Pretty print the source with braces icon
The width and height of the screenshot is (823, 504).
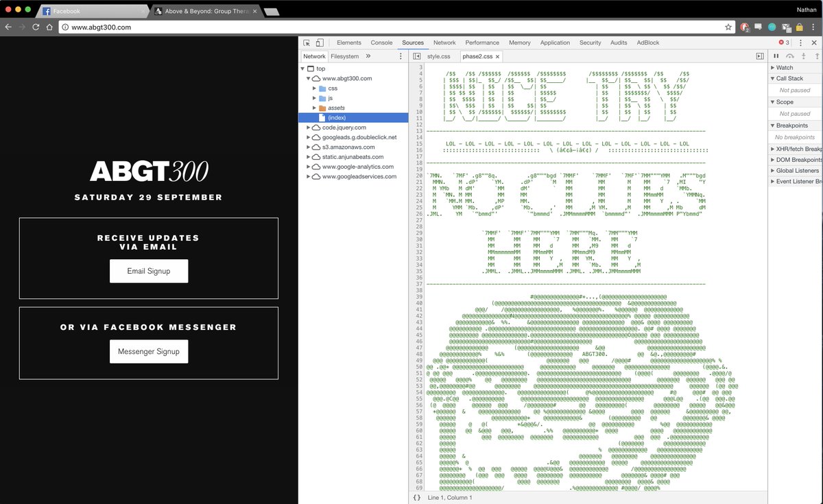click(417, 497)
